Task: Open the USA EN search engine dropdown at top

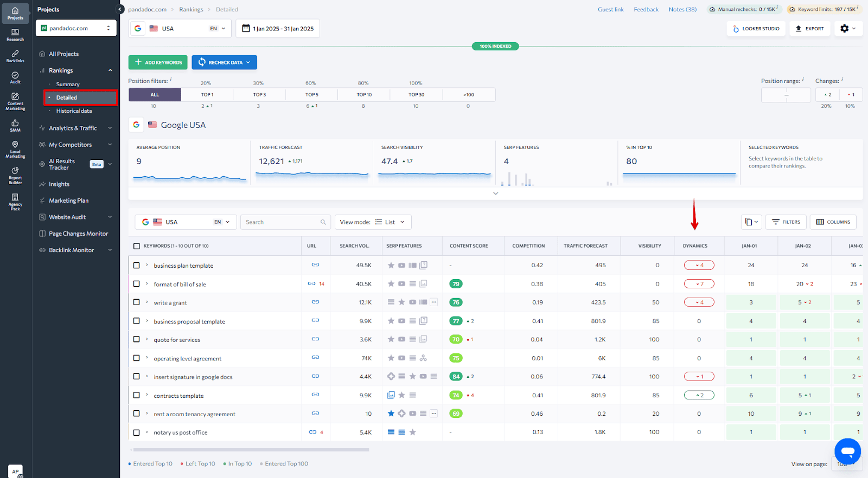Action: point(180,28)
